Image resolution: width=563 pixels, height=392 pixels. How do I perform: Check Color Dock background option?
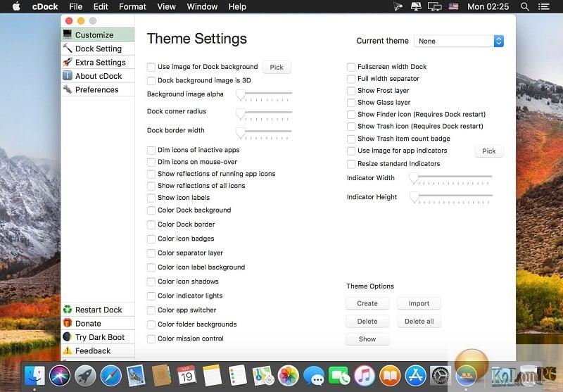tap(151, 210)
